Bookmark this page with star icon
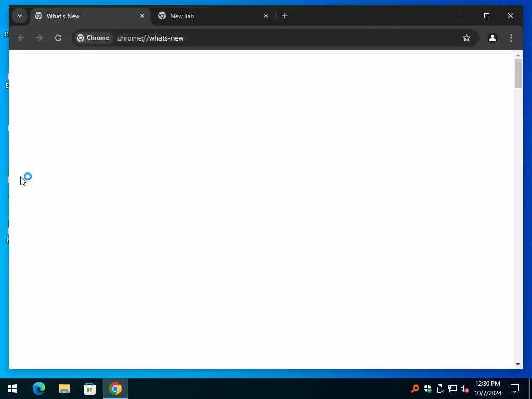Viewport: 532px width, 399px height. click(x=467, y=38)
